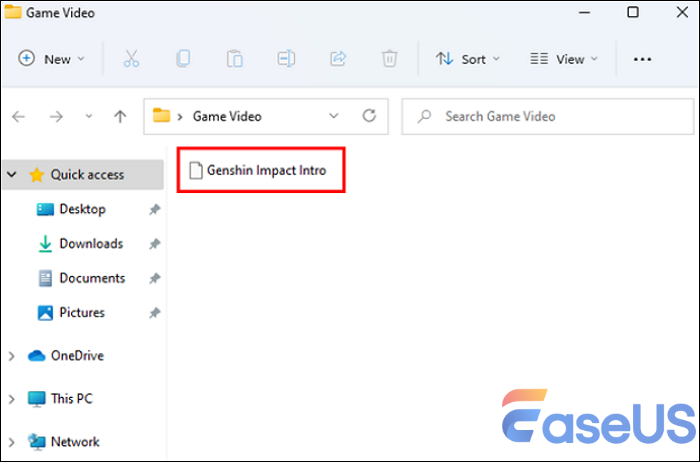Open Pictures from Quick access
700x462 pixels.
tap(71, 312)
